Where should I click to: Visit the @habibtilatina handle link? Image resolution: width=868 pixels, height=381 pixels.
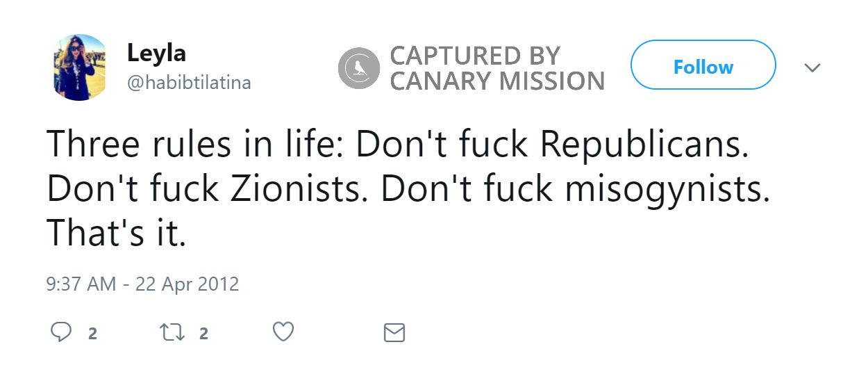[x=188, y=83]
